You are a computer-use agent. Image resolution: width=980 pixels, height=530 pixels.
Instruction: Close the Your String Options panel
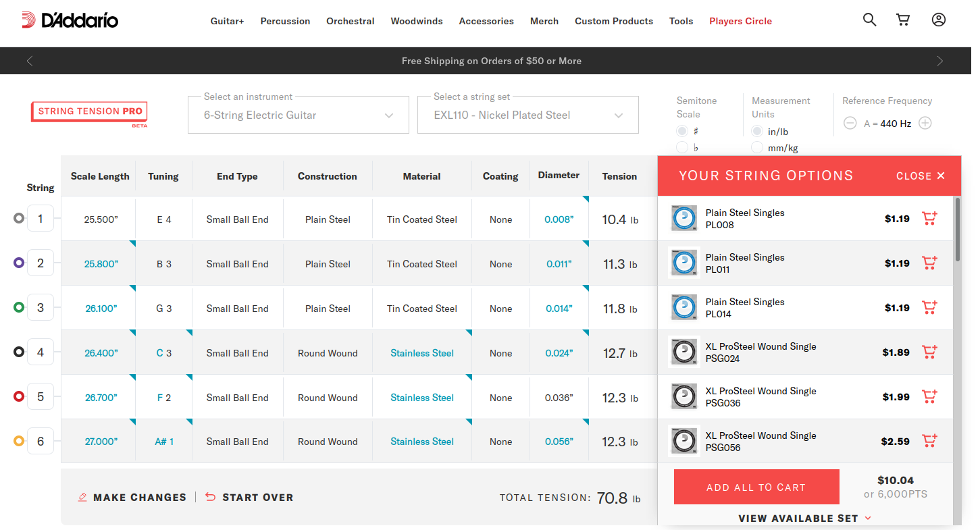click(x=921, y=176)
